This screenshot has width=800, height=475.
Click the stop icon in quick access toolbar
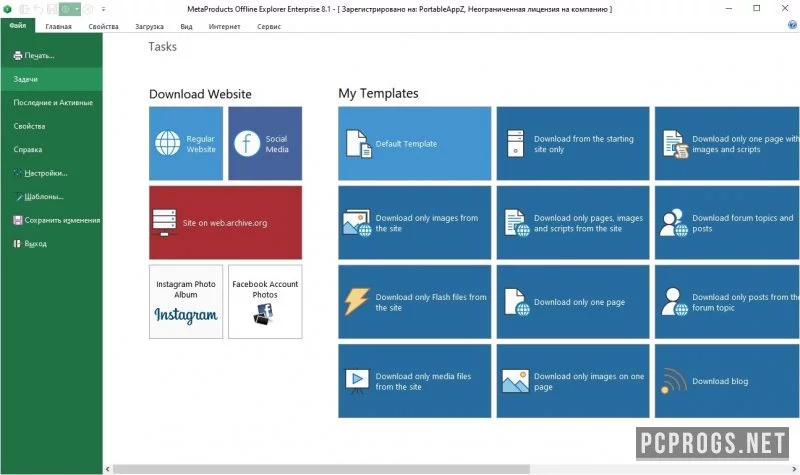tap(88, 9)
